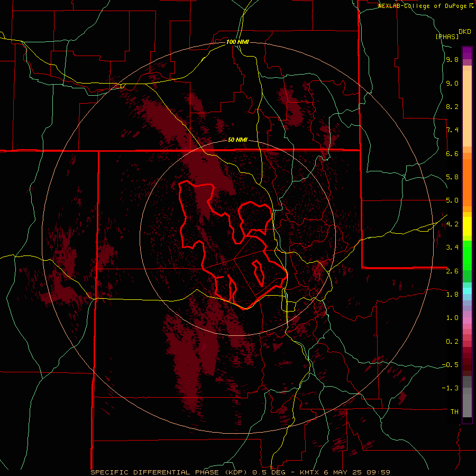Click the 7.4 scale value
The width and height of the screenshot is (476, 476).
click(452, 130)
